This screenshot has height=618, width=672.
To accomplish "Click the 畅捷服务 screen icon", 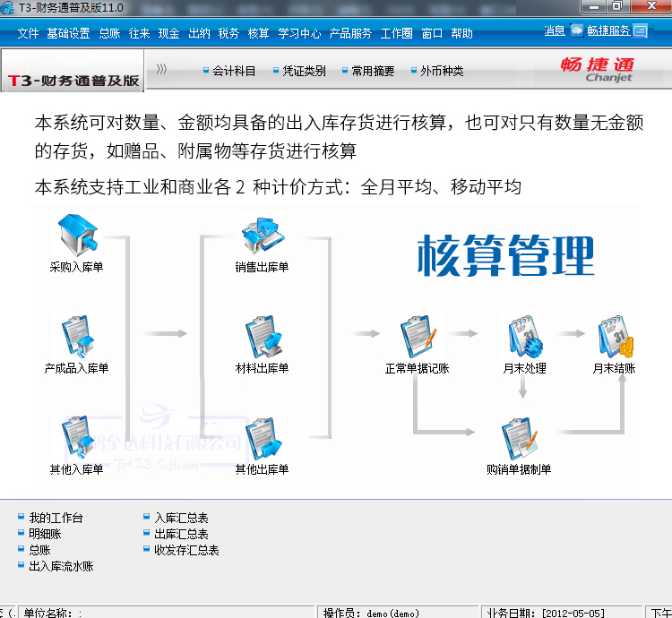I will 641,30.
